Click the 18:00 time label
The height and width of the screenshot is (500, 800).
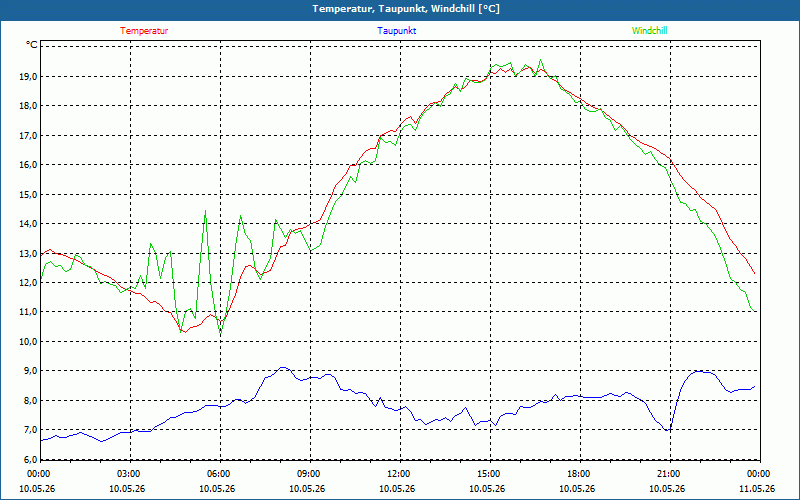[x=580, y=474]
